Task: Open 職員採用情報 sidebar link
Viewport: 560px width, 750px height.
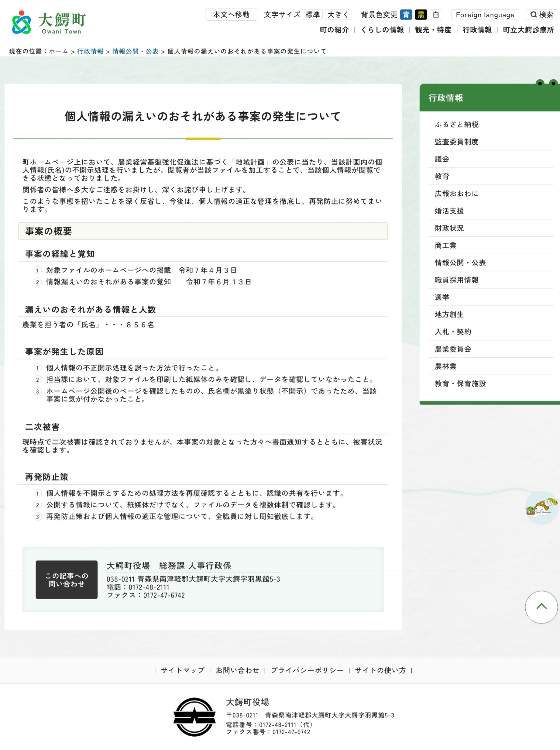Action: 491,280
